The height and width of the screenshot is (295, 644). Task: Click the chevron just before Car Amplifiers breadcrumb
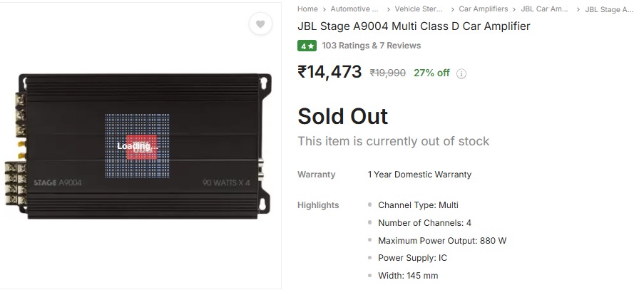(453, 9)
